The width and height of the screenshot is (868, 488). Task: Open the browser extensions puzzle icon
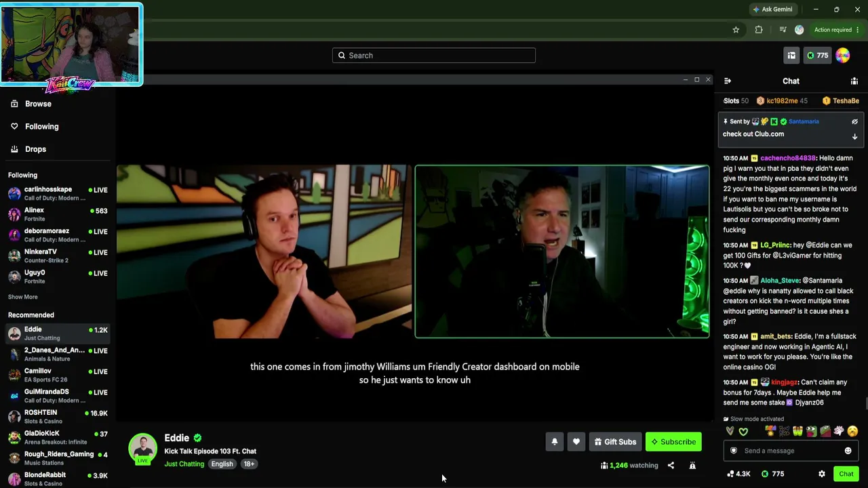pos(759,30)
